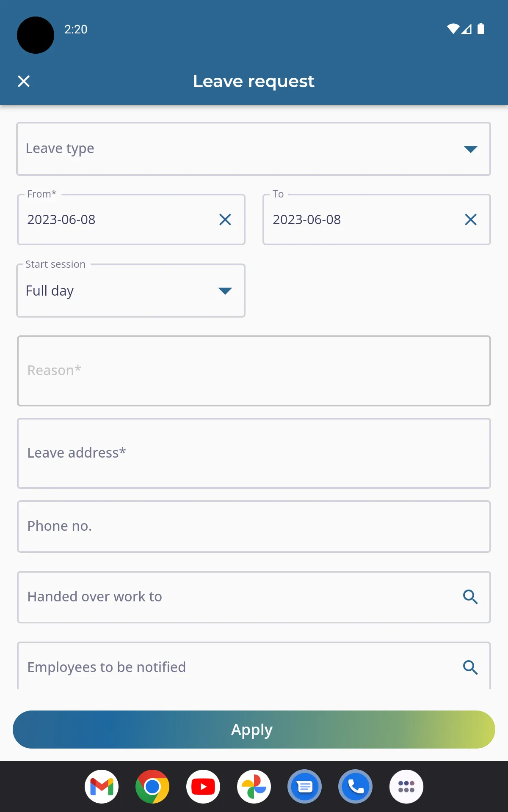Open search for Employees to be notified
Viewport: 508px width, 812px height.
coord(471,667)
